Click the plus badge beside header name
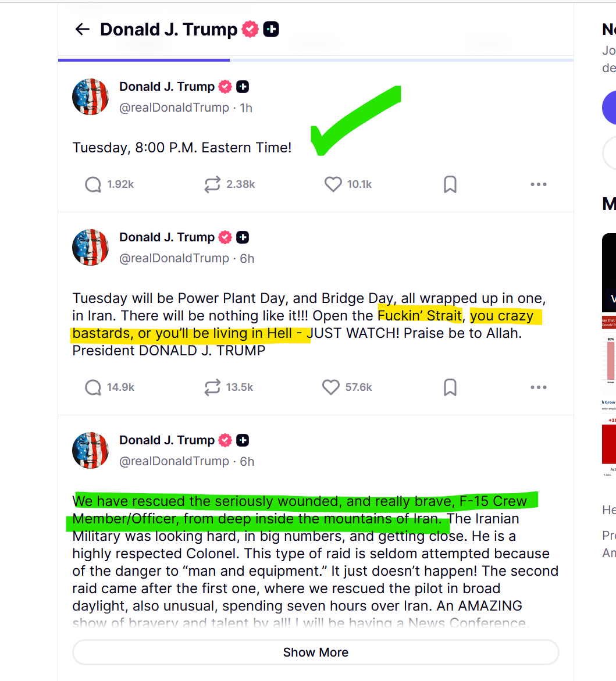The width and height of the screenshot is (616, 681). (271, 30)
